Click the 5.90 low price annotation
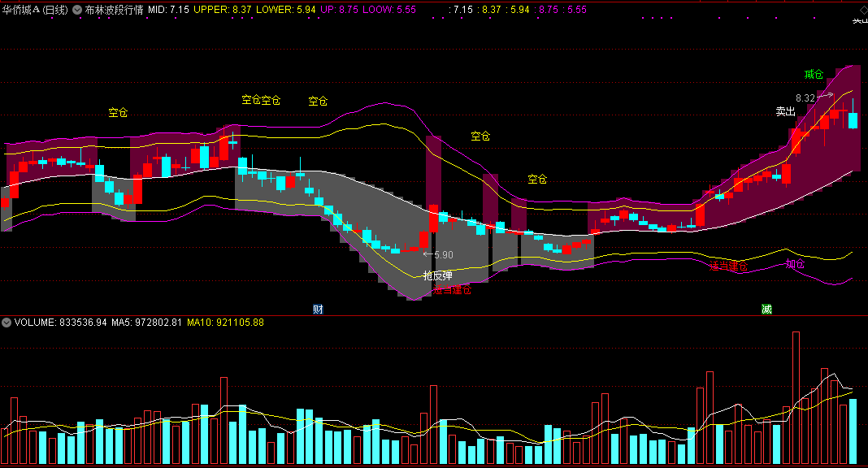Viewport: 868px width, 468px height. (x=444, y=255)
